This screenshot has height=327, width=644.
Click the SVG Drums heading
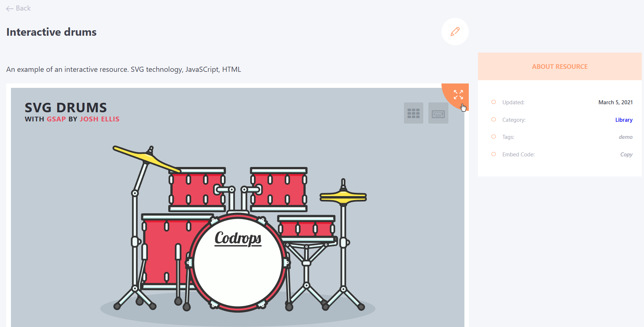[x=66, y=108]
